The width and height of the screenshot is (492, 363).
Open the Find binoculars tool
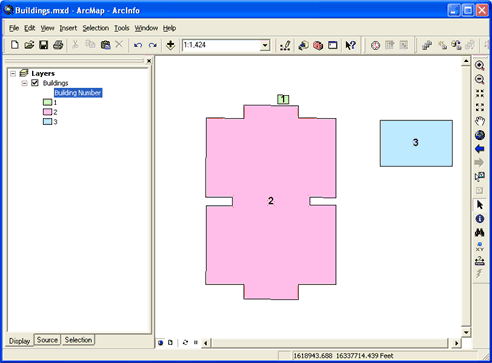click(480, 232)
